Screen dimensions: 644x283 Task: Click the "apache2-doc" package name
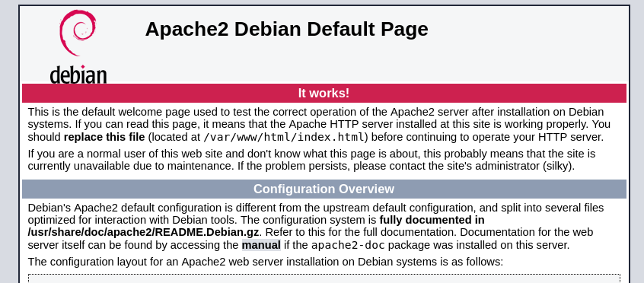point(349,246)
